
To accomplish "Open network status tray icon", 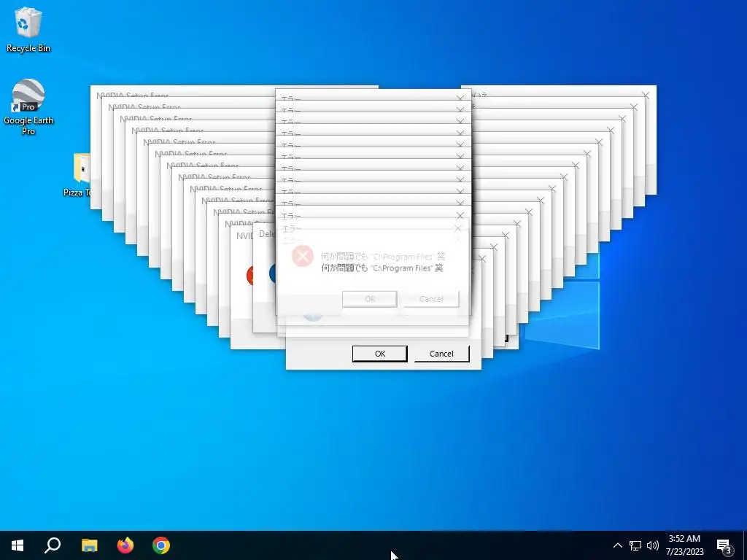I will tap(635, 545).
